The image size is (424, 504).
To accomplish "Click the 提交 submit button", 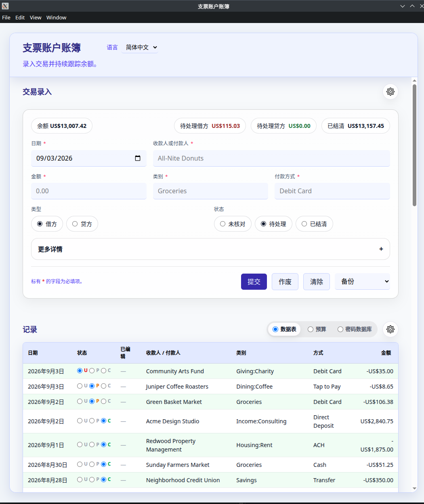I will pos(254,282).
